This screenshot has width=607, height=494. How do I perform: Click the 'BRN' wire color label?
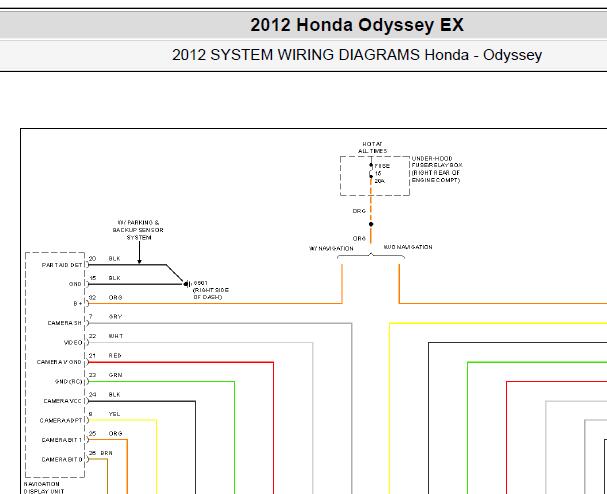tap(106, 453)
